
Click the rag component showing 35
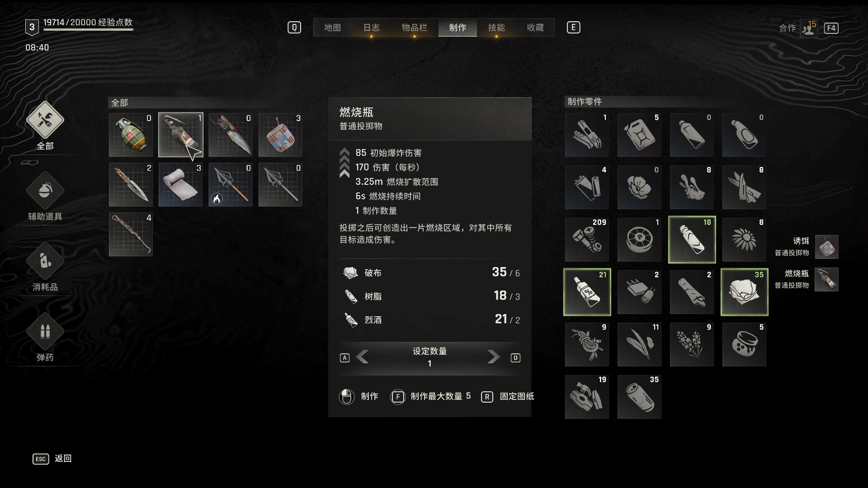[744, 292]
